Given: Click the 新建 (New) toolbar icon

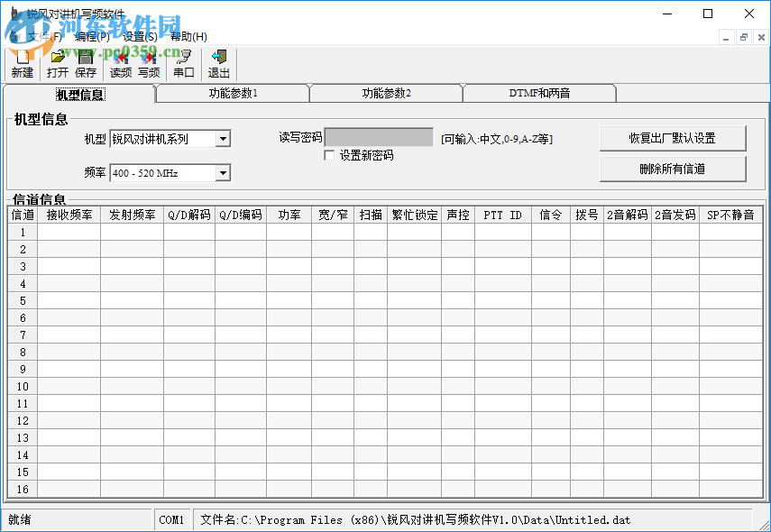Looking at the screenshot, I should (x=21, y=63).
